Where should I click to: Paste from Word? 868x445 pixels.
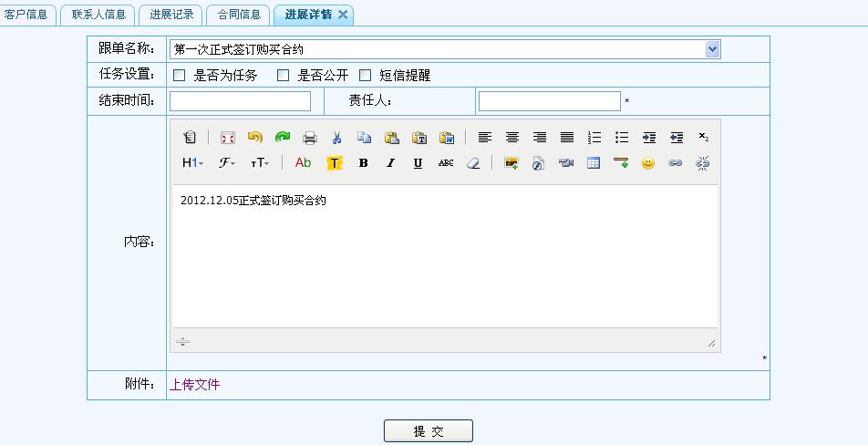[447, 138]
